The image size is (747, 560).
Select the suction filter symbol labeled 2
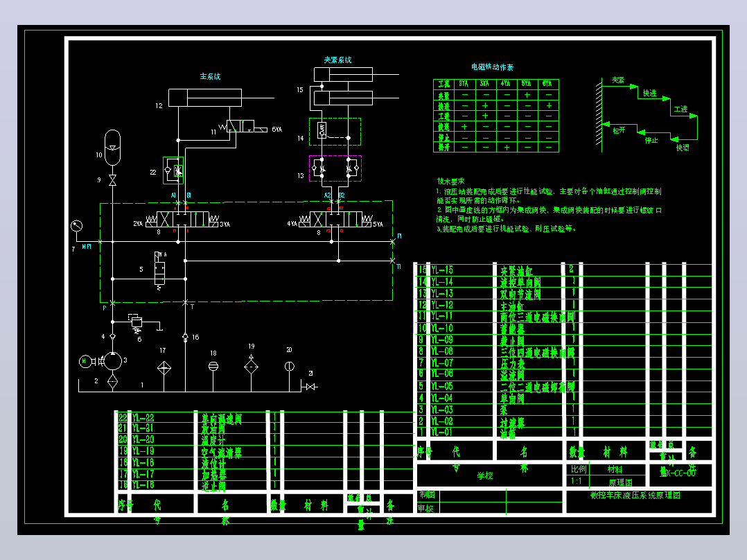112,380
